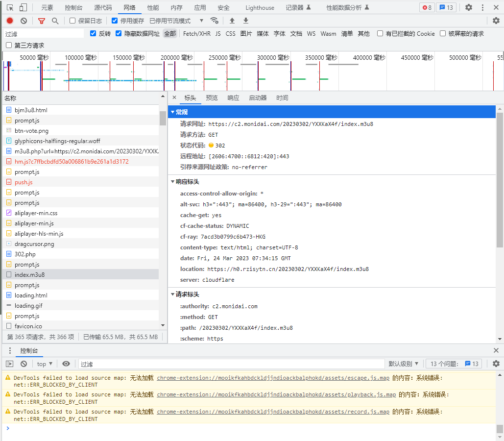Toggle the 保留日志 checkbox

(72, 21)
